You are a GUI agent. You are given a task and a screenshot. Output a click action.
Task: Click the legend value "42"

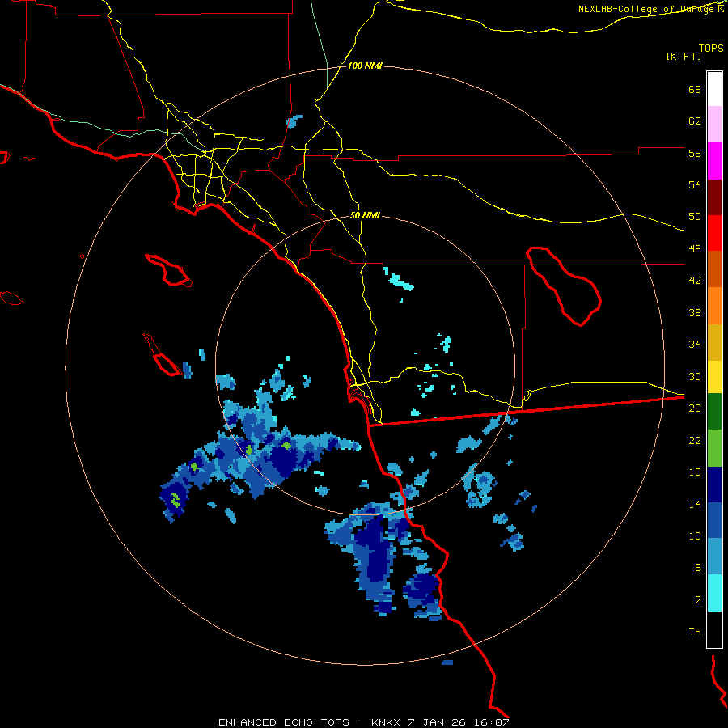[695, 281]
